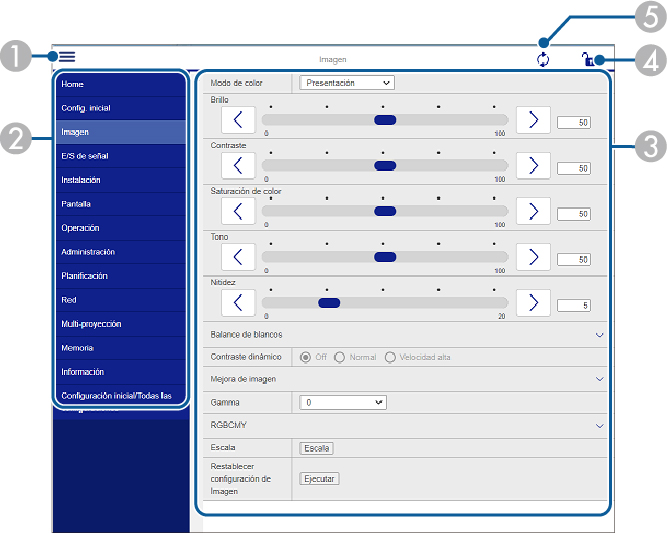Screen dimensions: 667x533
Task: Click the padlock icon in header
Action: coord(588,60)
